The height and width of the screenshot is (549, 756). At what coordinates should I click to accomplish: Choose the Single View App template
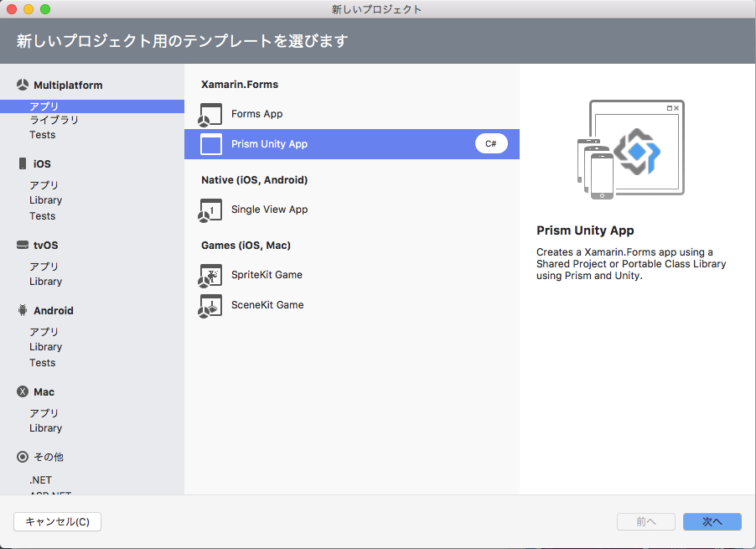[x=352, y=210]
